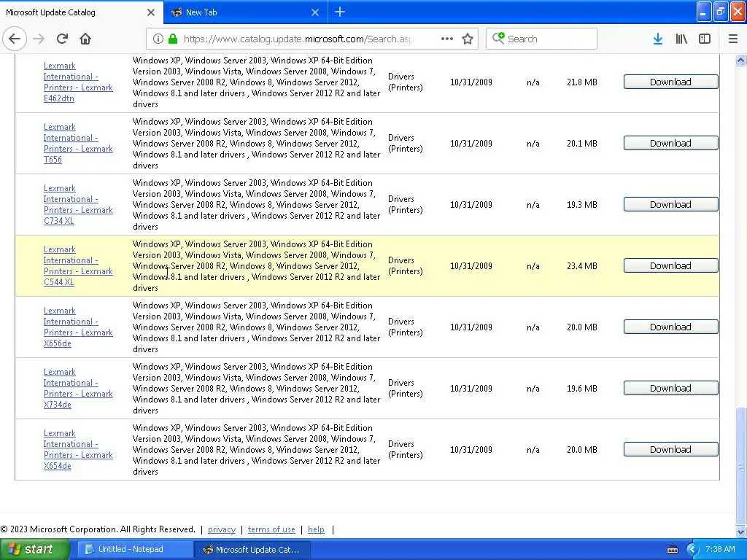Reload the current page

62,39
